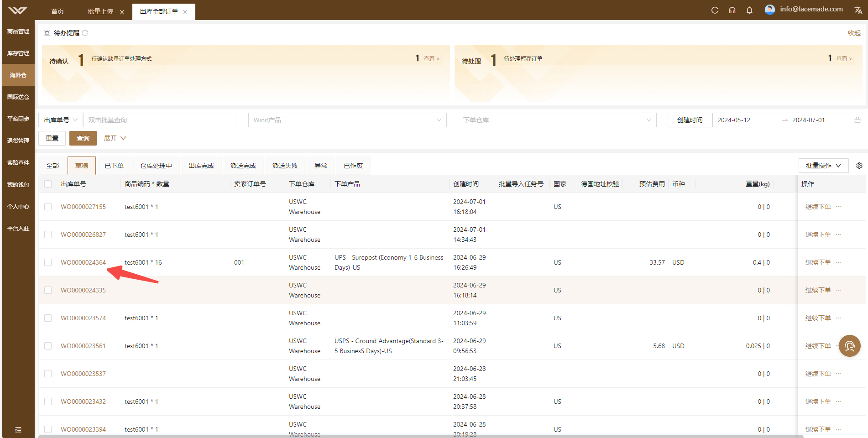Open the date range calendar icon
This screenshot has width=868, height=438.
click(858, 120)
